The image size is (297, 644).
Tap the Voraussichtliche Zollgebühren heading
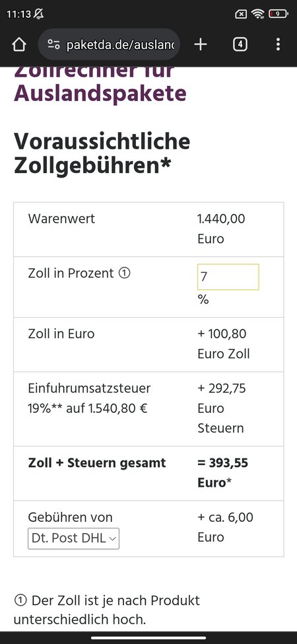point(102,154)
